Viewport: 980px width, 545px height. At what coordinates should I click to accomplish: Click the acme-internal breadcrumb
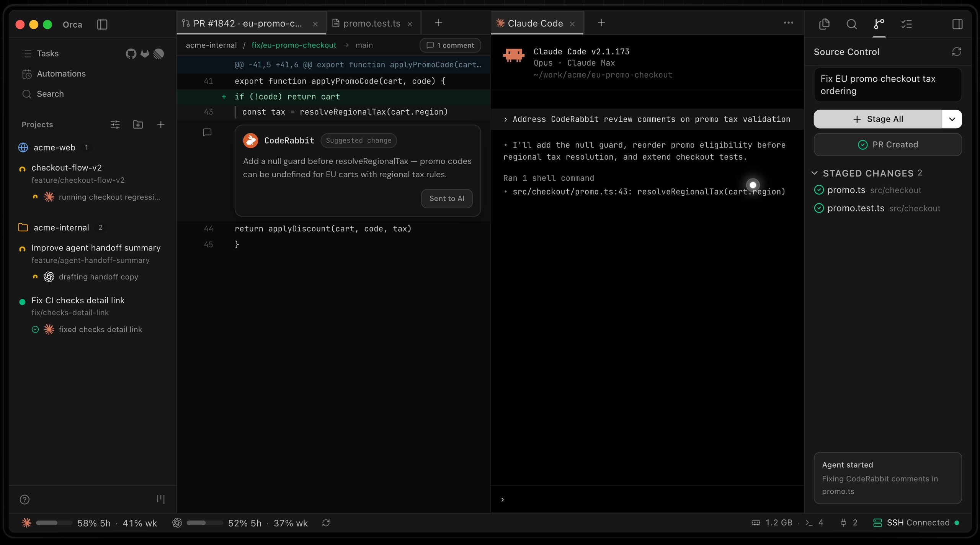[211, 45]
